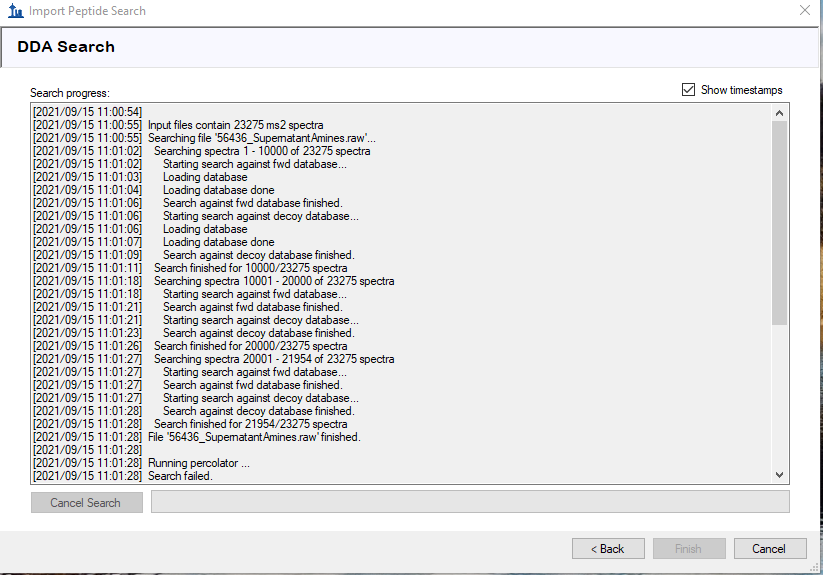Screen dimensions: 823x575
Task: Click the log scrollbar down arrow
Action: (x=780, y=475)
